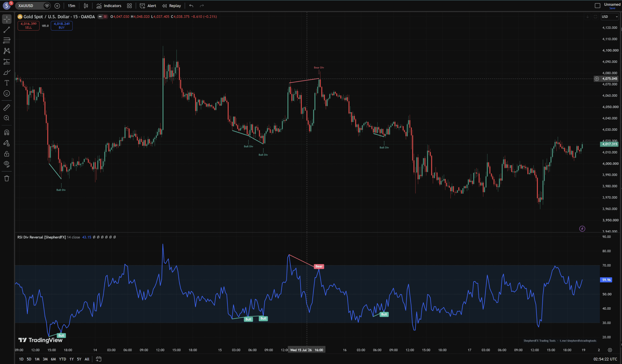Click the faint down arrow icon near USD
The width and height of the screenshot is (622, 364).
[x=587, y=17]
